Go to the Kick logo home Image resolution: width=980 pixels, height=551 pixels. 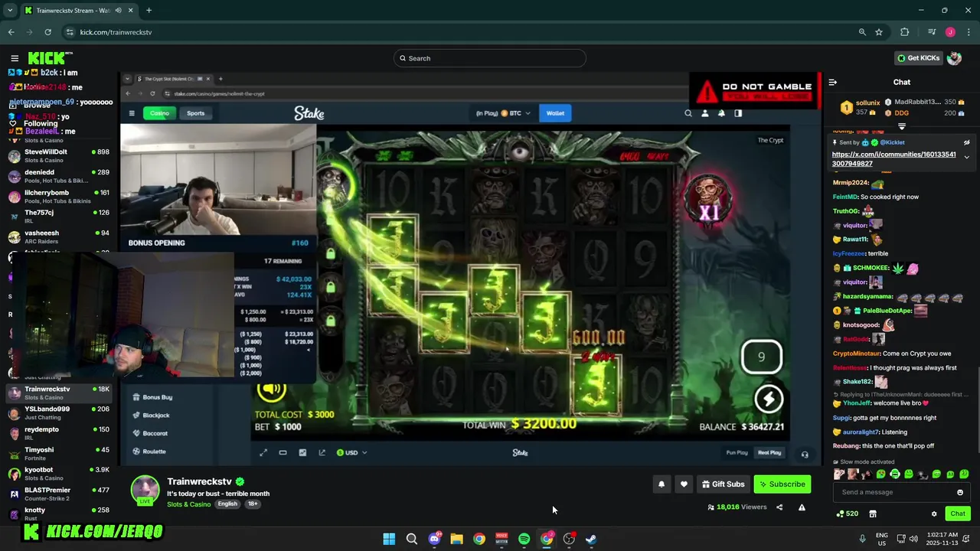pyautogui.click(x=50, y=58)
